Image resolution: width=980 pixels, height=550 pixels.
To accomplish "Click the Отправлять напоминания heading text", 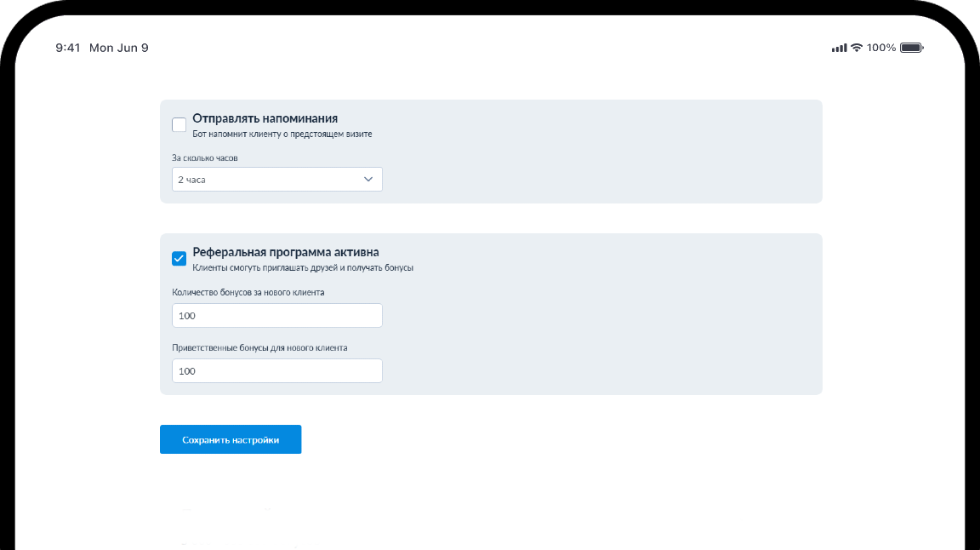I will (265, 118).
